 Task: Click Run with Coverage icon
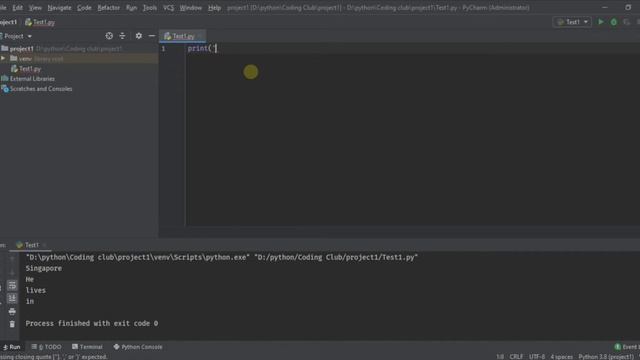(x=627, y=22)
